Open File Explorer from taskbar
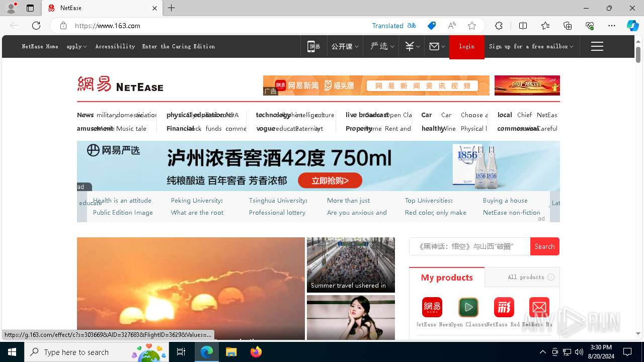 tap(231, 352)
